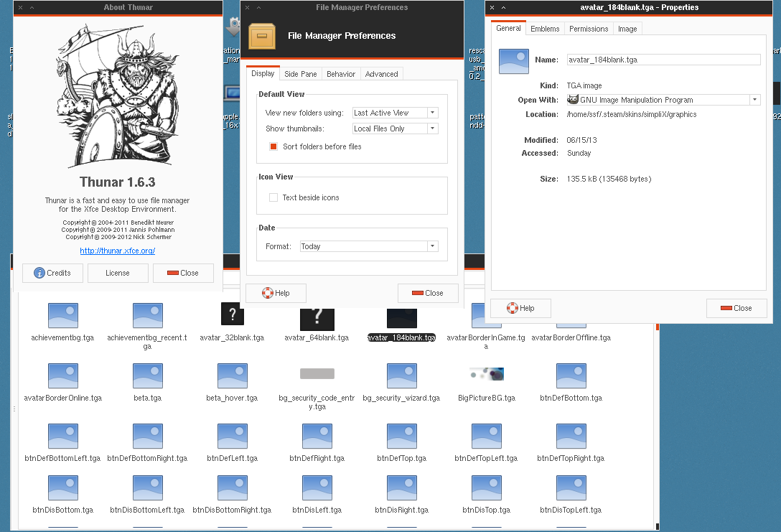Expand the Date Format dropdown
The height and width of the screenshot is (532, 781).
pos(369,246)
